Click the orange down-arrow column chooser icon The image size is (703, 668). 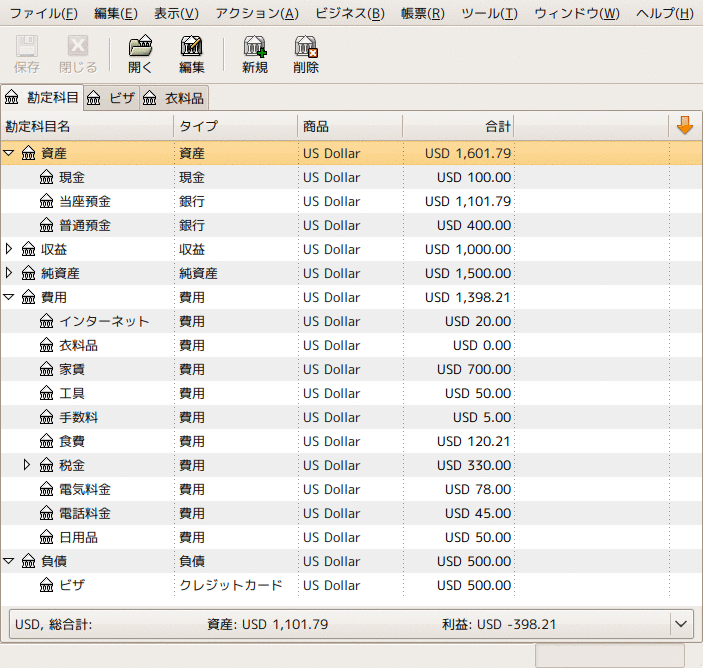coord(684,126)
